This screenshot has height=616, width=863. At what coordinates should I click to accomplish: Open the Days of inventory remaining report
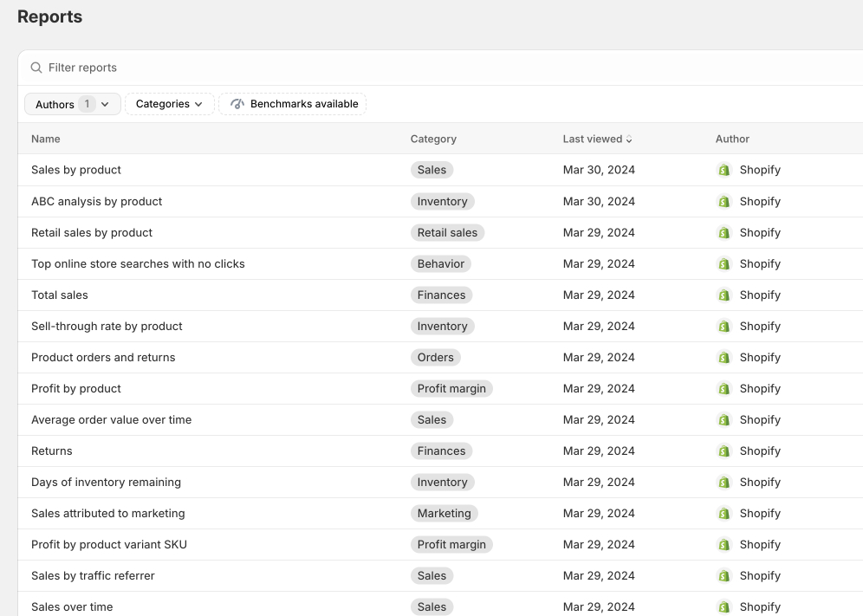point(107,483)
